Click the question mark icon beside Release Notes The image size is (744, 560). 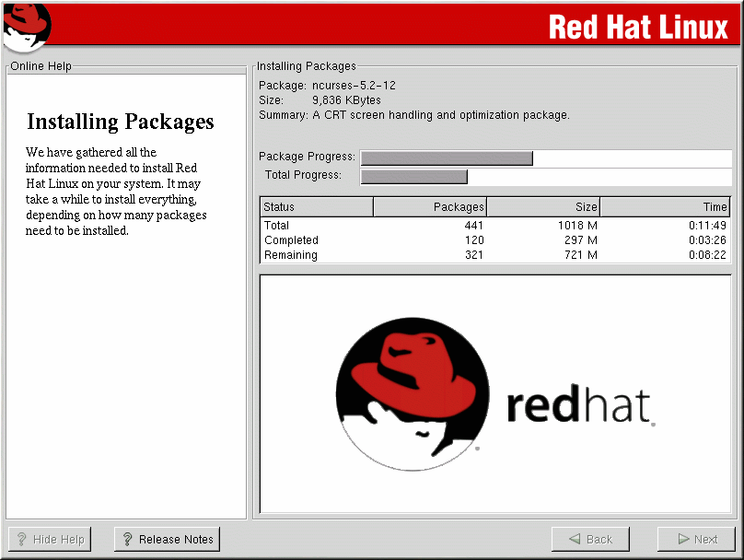[x=128, y=540]
